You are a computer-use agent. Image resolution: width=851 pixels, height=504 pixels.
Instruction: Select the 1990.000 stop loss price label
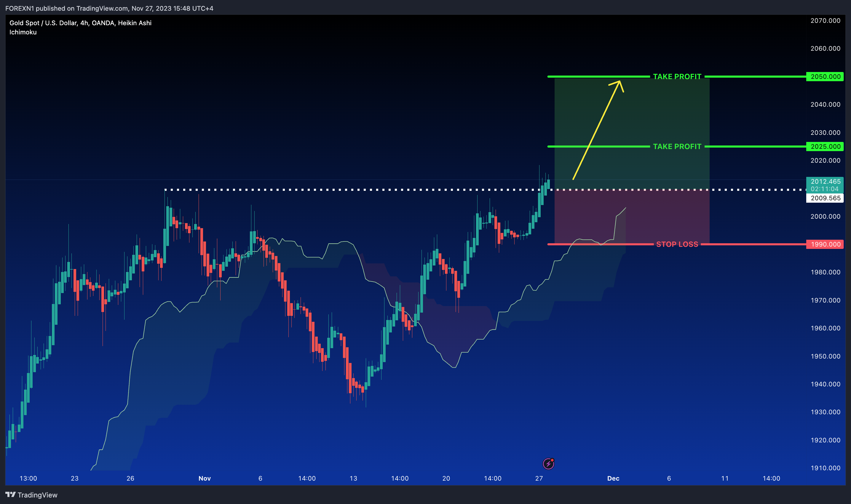[x=825, y=244]
